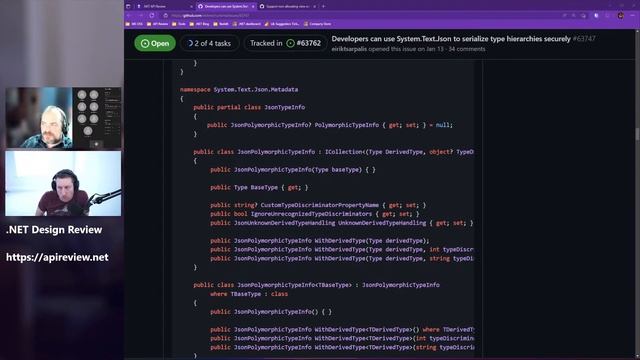Screen dimensions: 640x360
Task: Click the UnknownDerivedTypeHandling property line
Action: point(342,223)
